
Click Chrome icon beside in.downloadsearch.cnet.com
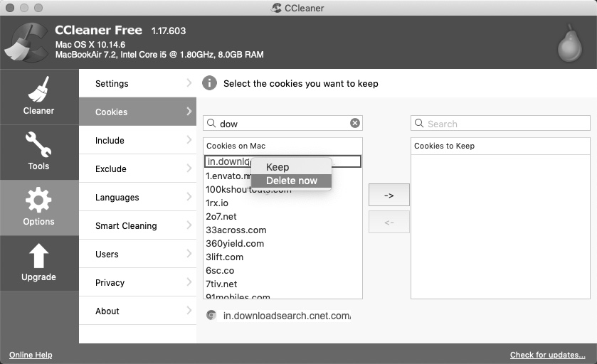pos(211,316)
